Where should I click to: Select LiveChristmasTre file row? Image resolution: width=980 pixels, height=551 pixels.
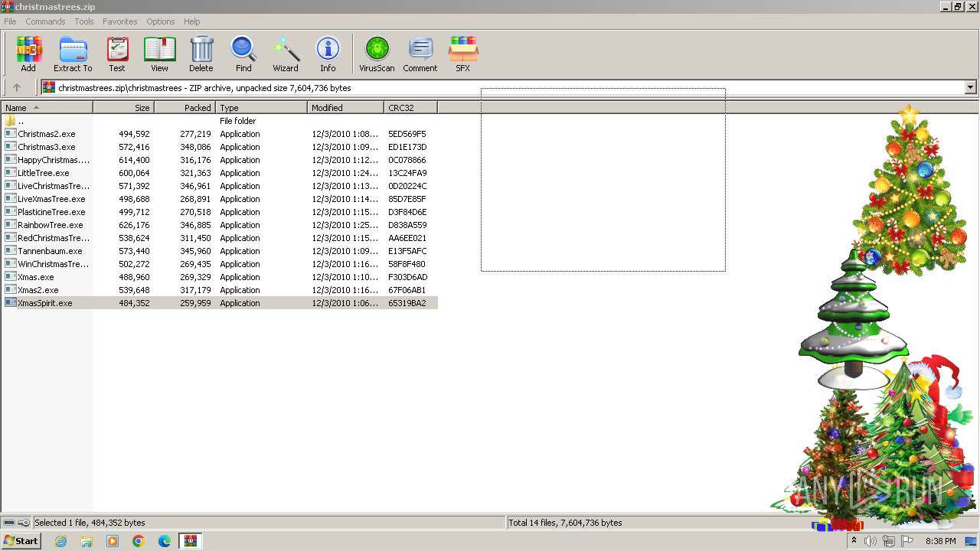click(x=219, y=186)
